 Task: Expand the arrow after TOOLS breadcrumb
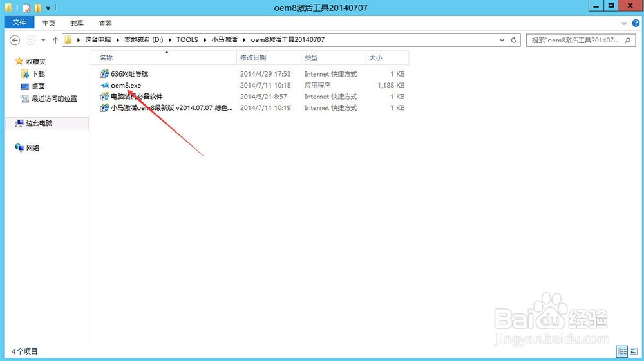pyautogui.click(x=205, y=40)
